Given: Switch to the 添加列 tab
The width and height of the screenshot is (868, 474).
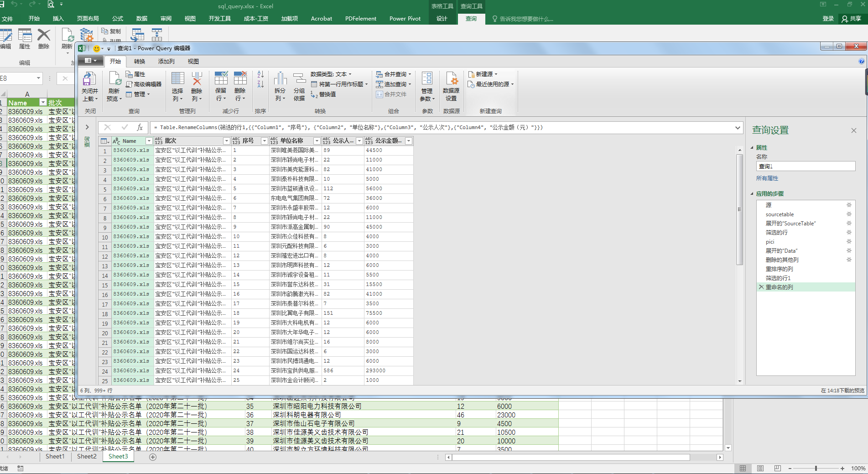Looking at the screenshot, I should 166,61.
